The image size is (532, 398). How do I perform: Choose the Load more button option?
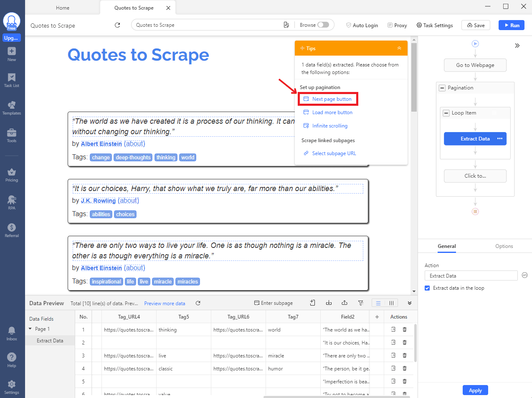pos(332,112)
